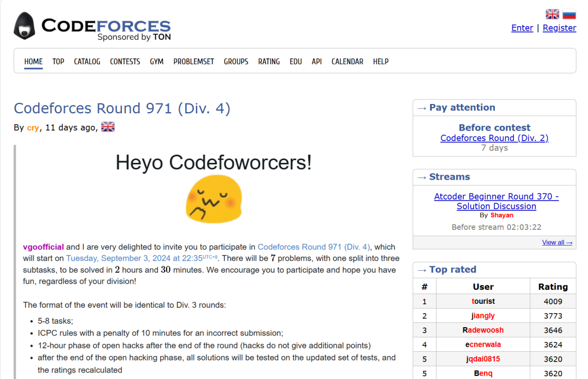Click the flag icon beside the post date
Viewport: 588px width, 379px height.
point(107,126)
